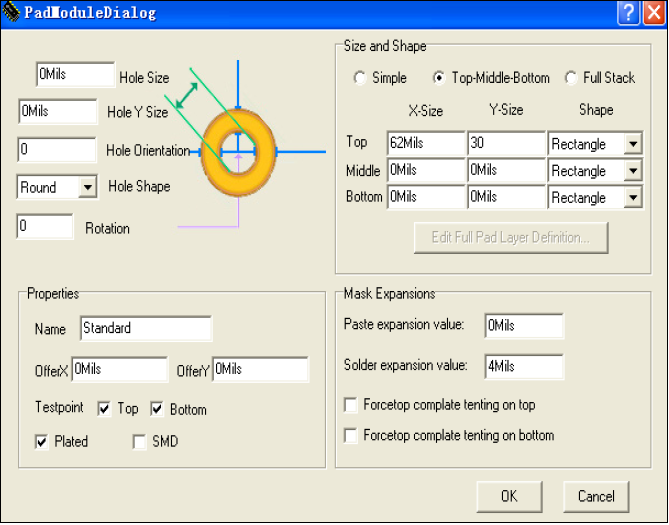Open the Hole Shape dropdown

pos(87,187)
